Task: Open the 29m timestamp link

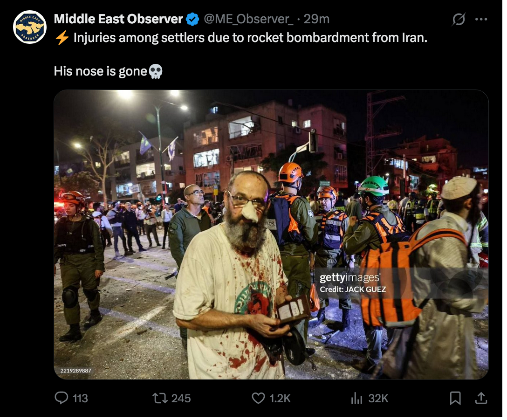Action: (316, 20)
